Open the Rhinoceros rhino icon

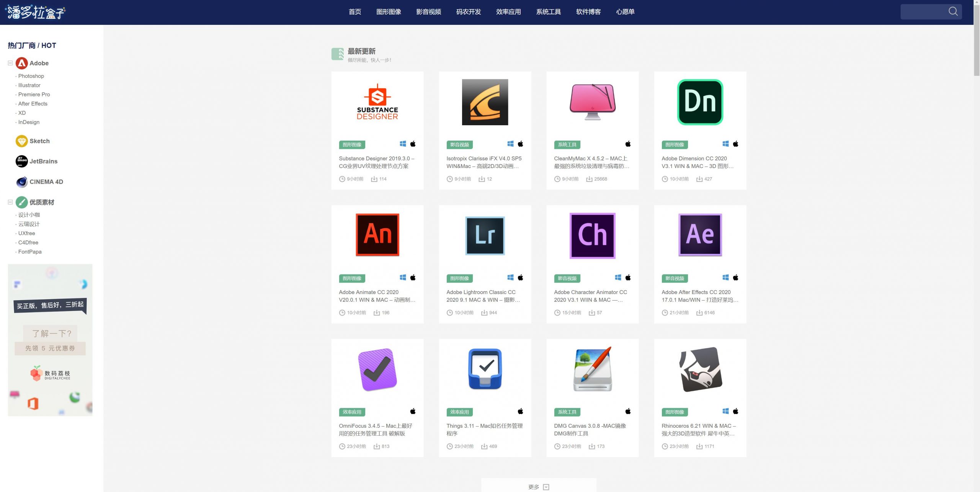[700, 369]
